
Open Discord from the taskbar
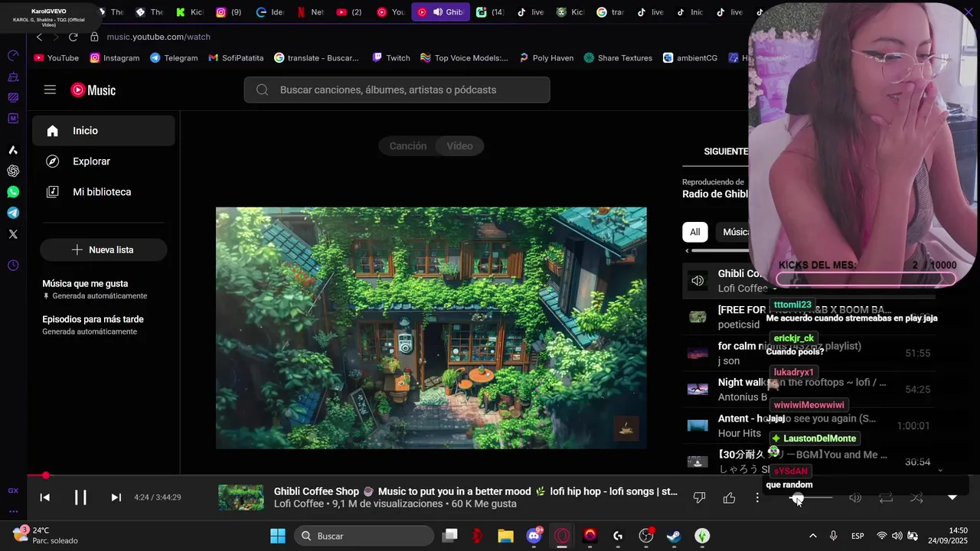point(534,536)
